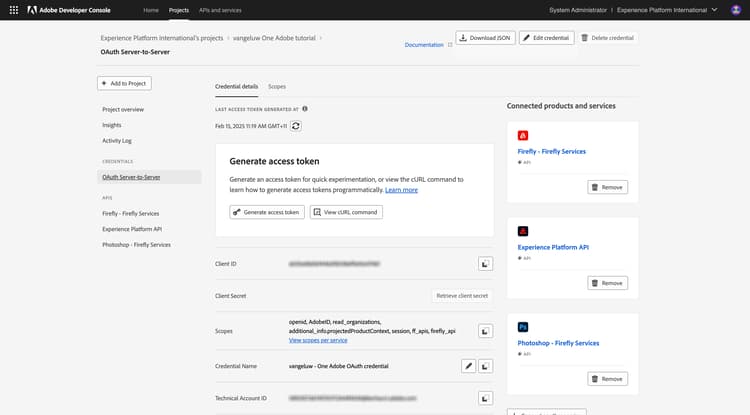Click the Photoshop product icon
Image resolution: width=750 pixels, height=415 pixels.
click(x=523, y=327)
